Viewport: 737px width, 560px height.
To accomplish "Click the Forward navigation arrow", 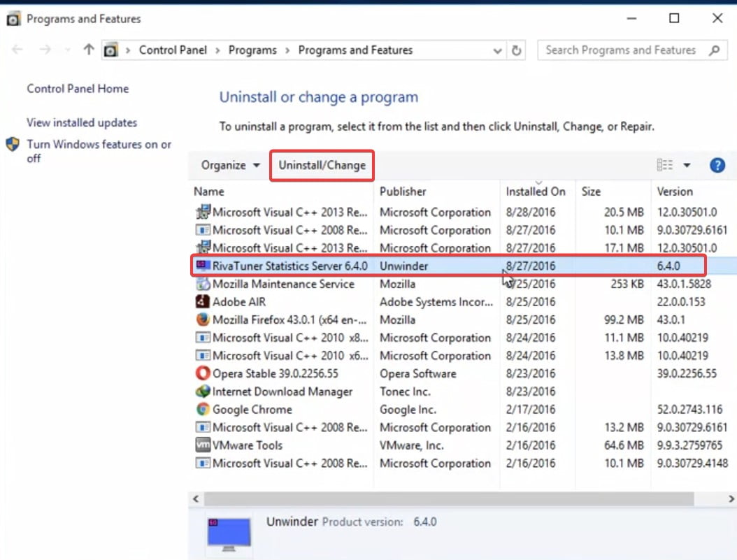I will click(45, 50).
